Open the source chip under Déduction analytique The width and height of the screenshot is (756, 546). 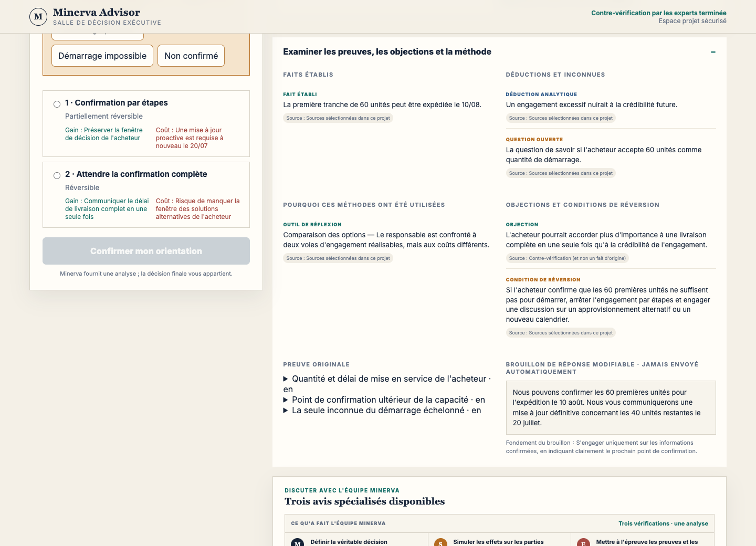(561, 118)
